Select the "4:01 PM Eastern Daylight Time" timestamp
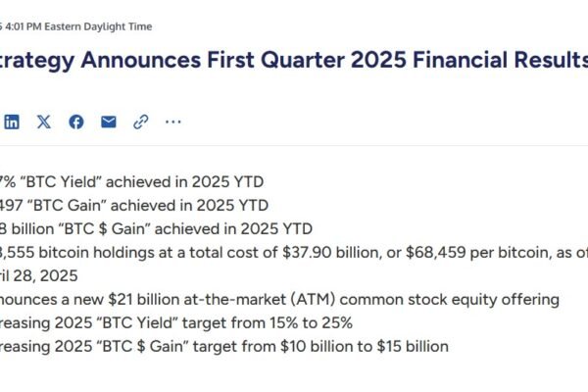The height and width of the screenshot is (392, 588). click(78, 26)
